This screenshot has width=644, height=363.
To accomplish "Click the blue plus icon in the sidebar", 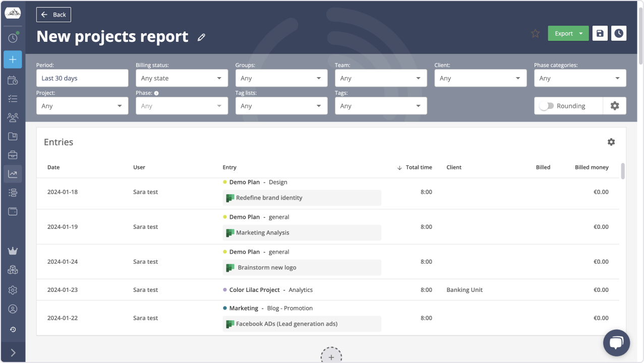I will (x=13, y=59).
